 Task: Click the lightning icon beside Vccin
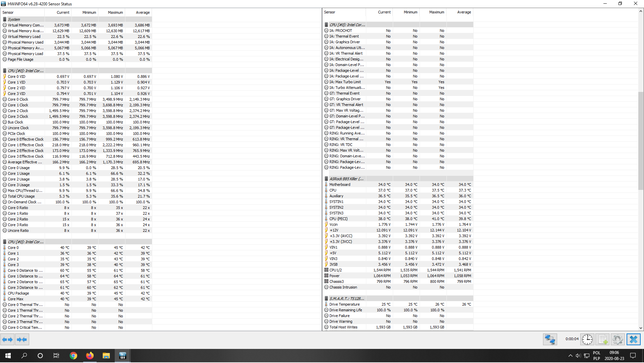[326, 224]
